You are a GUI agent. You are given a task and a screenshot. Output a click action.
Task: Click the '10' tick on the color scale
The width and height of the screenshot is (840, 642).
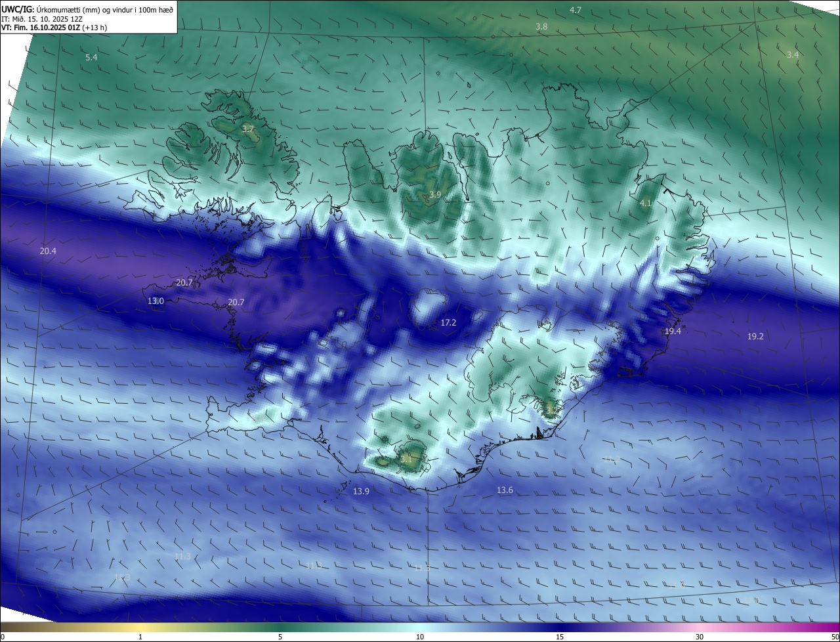point(420,637)
